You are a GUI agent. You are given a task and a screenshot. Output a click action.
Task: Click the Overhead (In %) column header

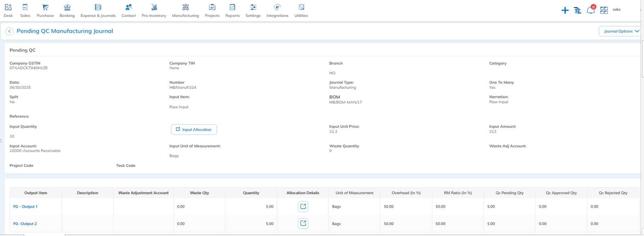click(406, 193)
